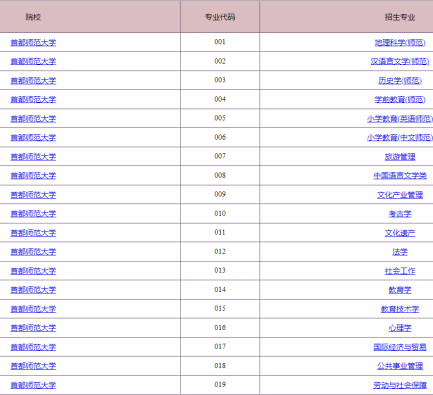Open 小学教育(中文师范) major link
This screenshot has height=395, width=433.
click(x=400, y=137)
